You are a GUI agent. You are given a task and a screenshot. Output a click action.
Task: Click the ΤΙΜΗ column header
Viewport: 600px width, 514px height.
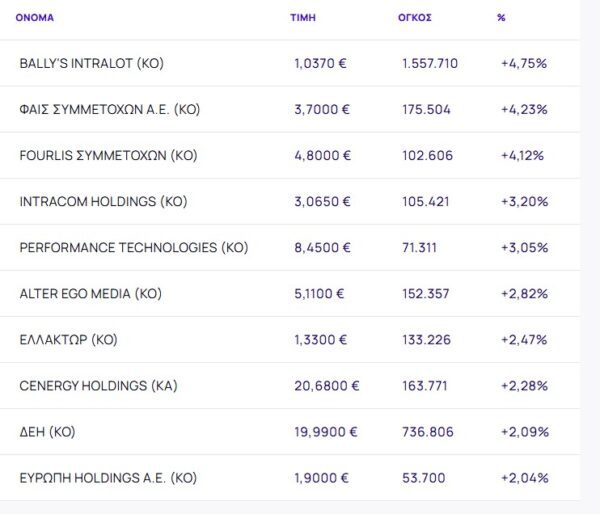coord(303,18)
